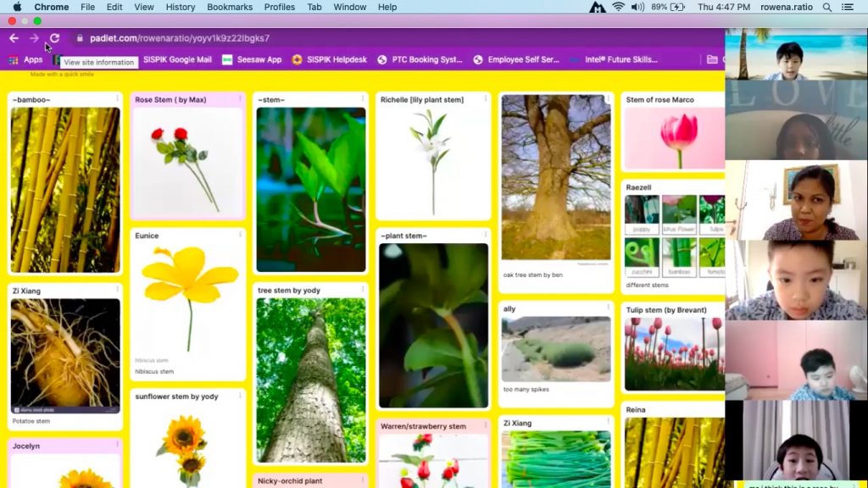Viewport: 868px width, 488px height.
Task: Open the History menu
Action: [x=180, y=7]
